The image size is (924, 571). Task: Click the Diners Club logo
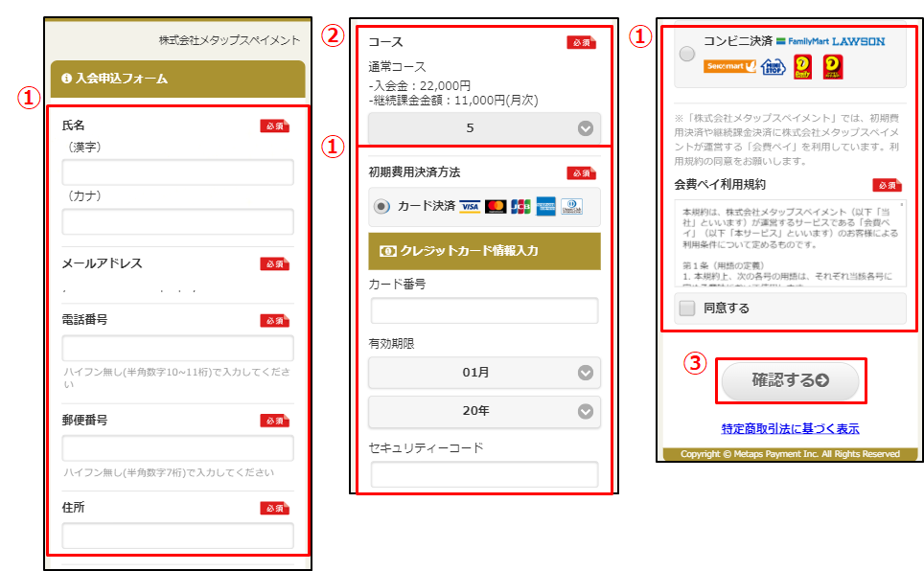[571, 206]
